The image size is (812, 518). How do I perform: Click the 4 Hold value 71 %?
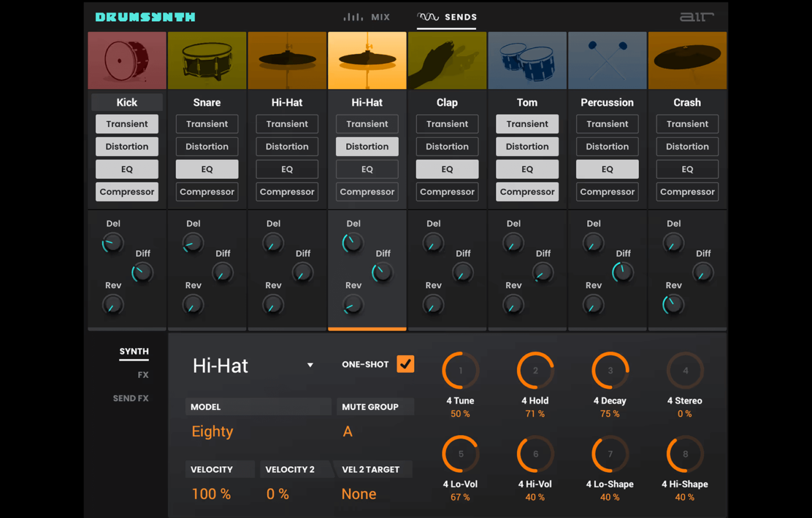535,414
